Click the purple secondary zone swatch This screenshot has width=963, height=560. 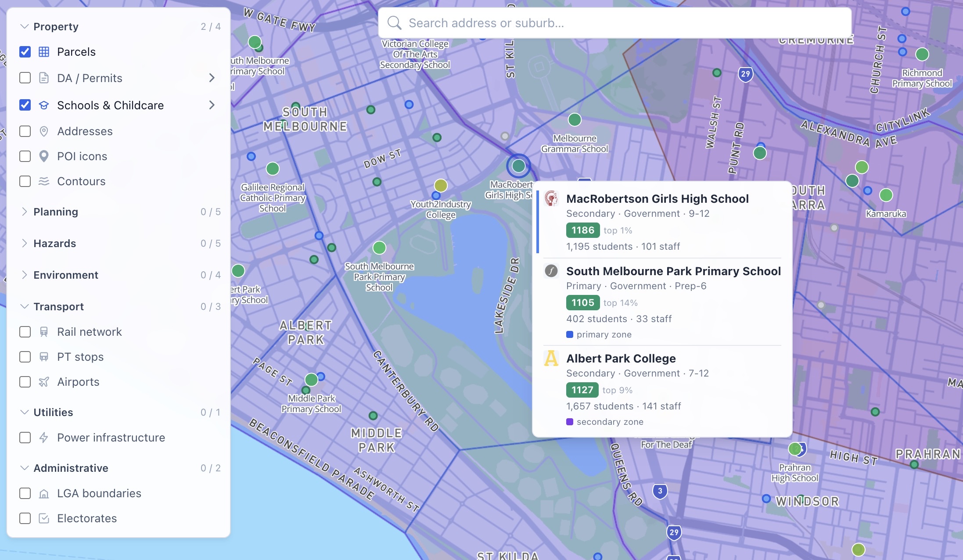(x=570, y=422)
